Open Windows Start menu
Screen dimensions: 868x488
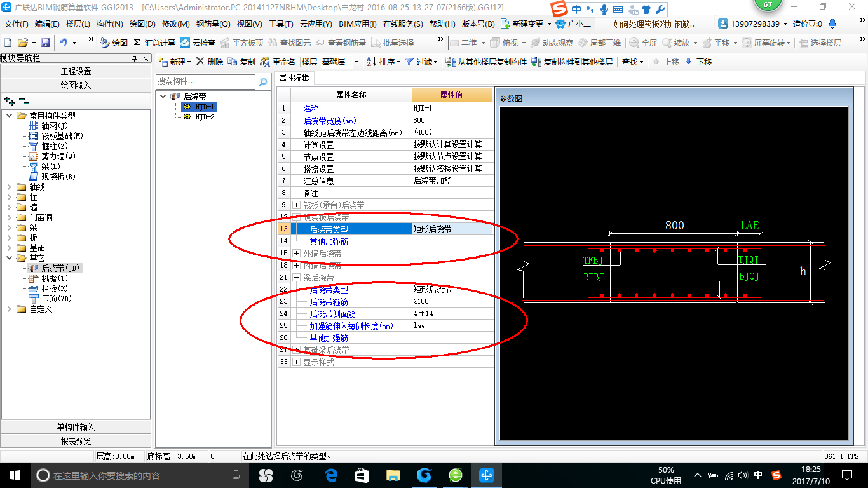pyautogui.click(x=15, y=475)
